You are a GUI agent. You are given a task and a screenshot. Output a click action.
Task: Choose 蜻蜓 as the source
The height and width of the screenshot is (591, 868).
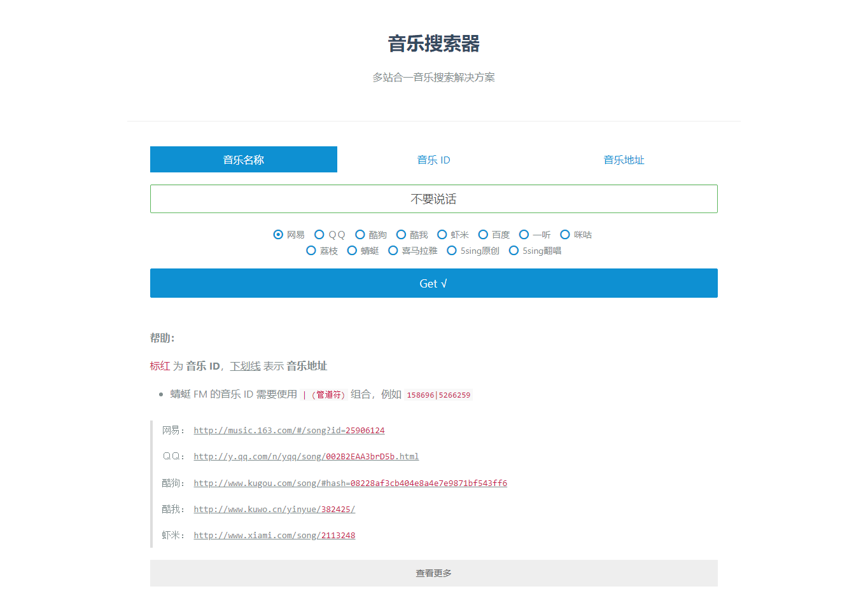click(352, 251)
